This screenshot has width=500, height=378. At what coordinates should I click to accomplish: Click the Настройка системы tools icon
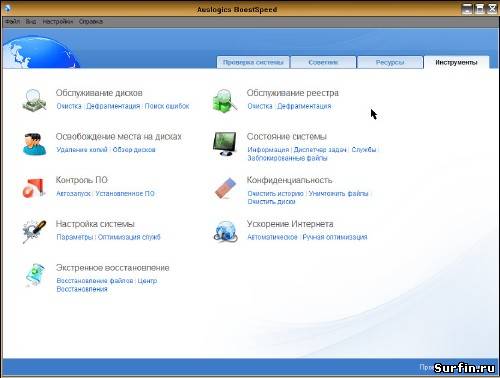pos(34,231)
